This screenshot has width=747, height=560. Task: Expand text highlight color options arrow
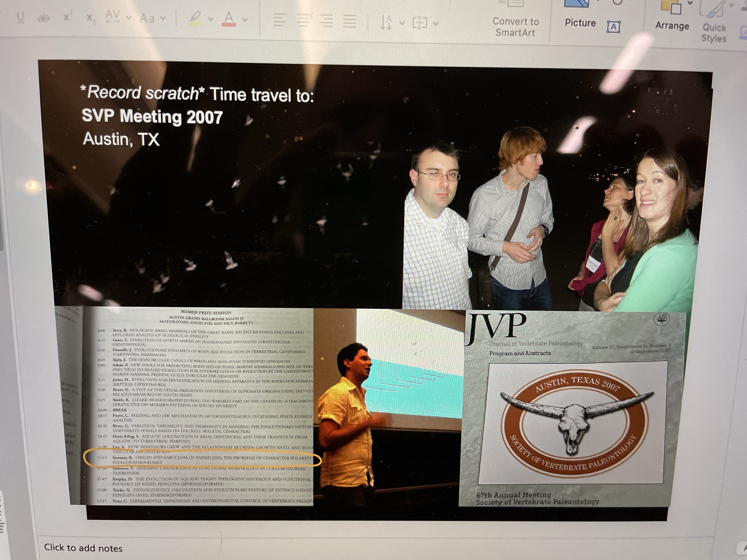211,19
